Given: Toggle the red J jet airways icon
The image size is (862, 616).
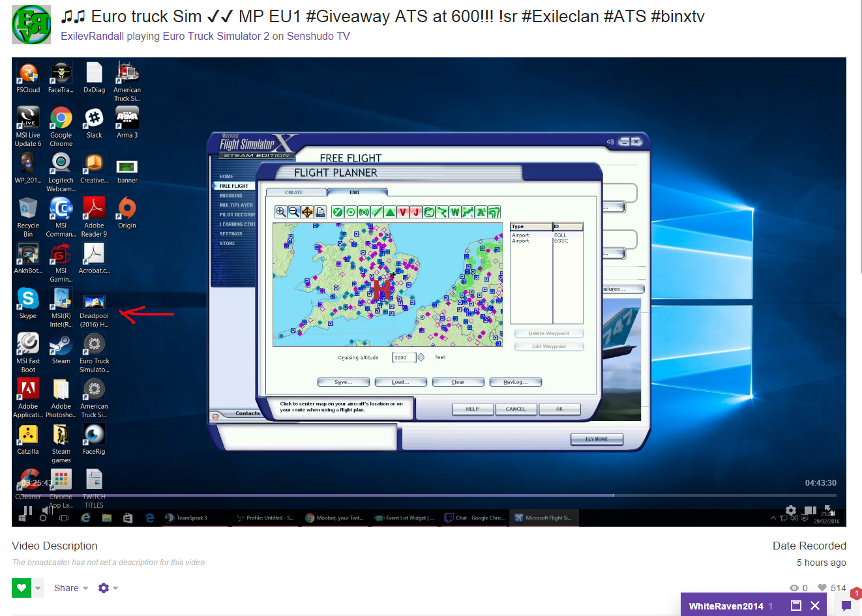Looking at the screenshot, I should coord(416,212).
